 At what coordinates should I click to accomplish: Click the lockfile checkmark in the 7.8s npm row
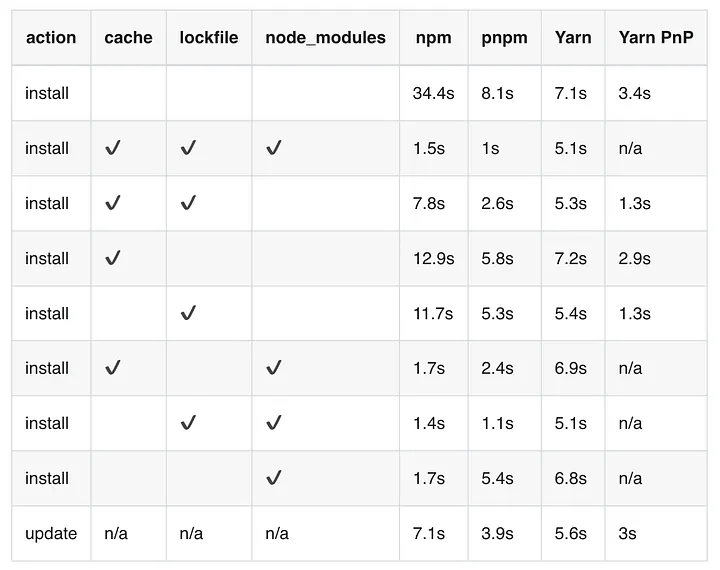(188, 203)
